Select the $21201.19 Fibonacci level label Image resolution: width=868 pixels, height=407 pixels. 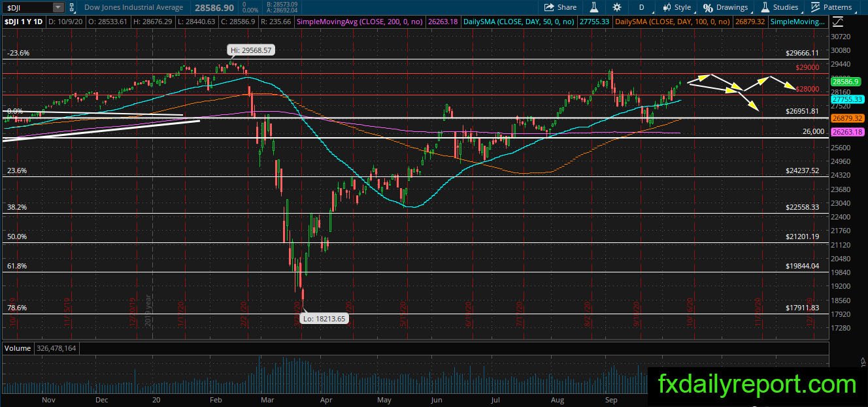[x=802, y=236]
